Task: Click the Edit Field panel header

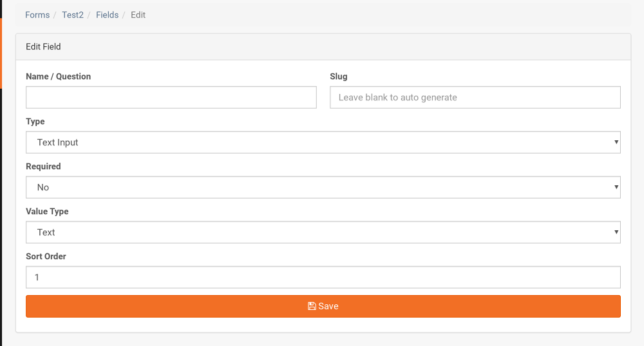Action: pos(323,47)
